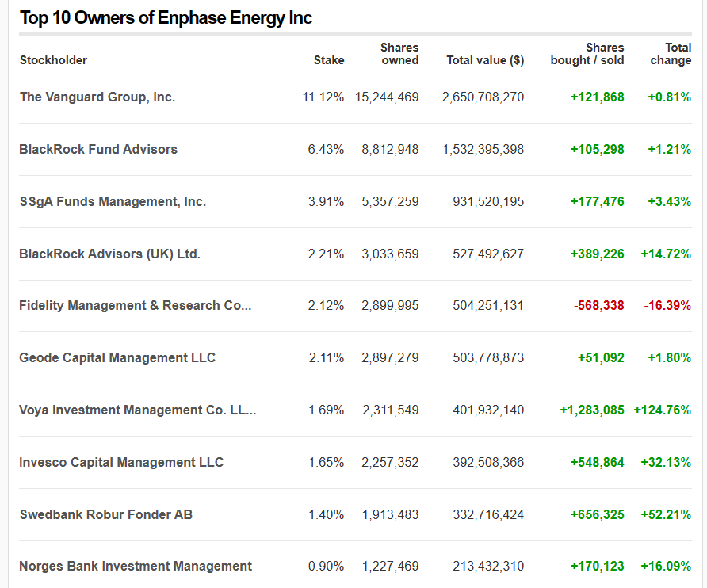707x588 pixels.
Task: Select BlackRock Fund Advisors 6.43% stake
Action: (326, 149)
